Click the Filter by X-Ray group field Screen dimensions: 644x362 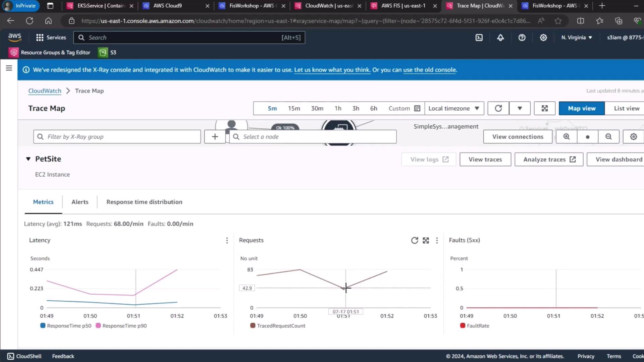[117, 137]
